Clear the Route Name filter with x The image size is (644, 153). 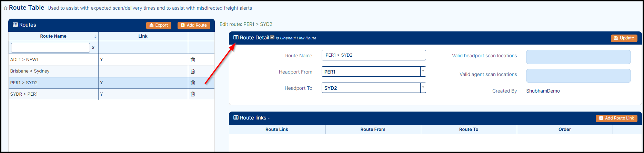93,48
